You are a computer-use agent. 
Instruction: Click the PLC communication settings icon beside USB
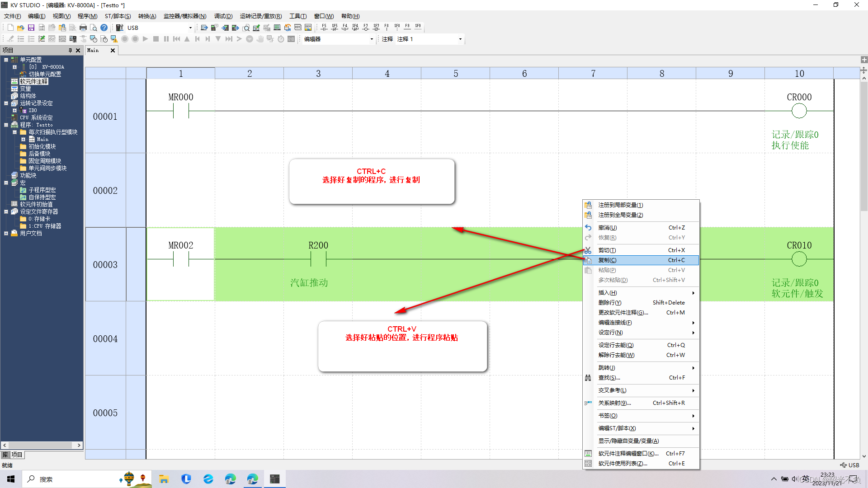120,28
